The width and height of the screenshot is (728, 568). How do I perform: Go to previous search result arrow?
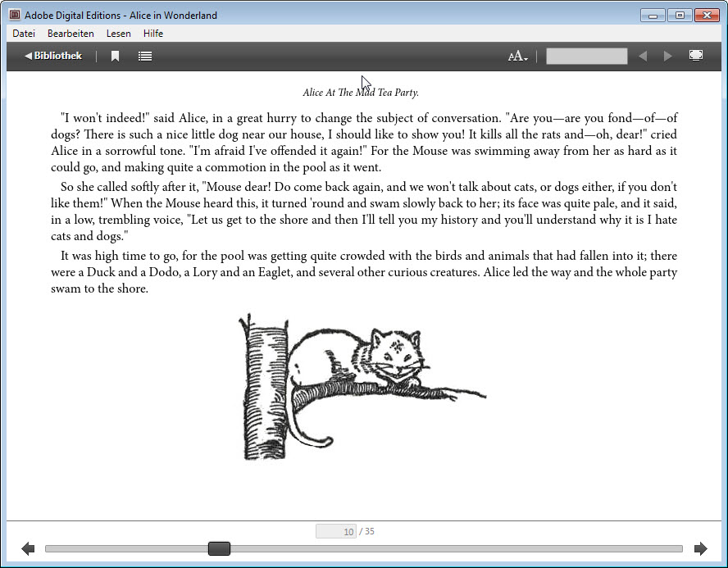[643, 57]
